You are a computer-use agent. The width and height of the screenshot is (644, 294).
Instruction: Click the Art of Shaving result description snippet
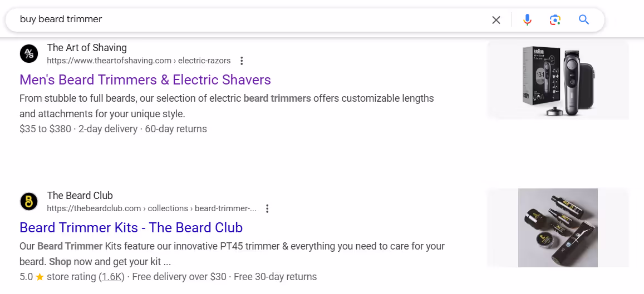pos(227,106)
